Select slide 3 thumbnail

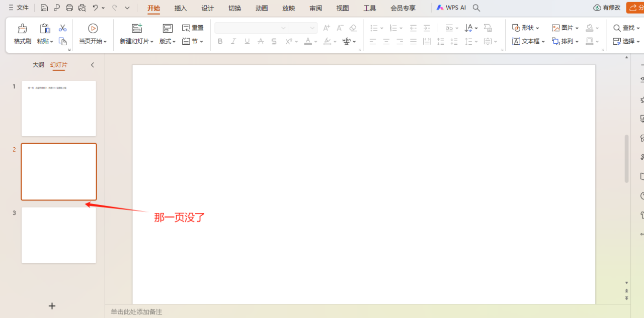[x=58, y=235]
